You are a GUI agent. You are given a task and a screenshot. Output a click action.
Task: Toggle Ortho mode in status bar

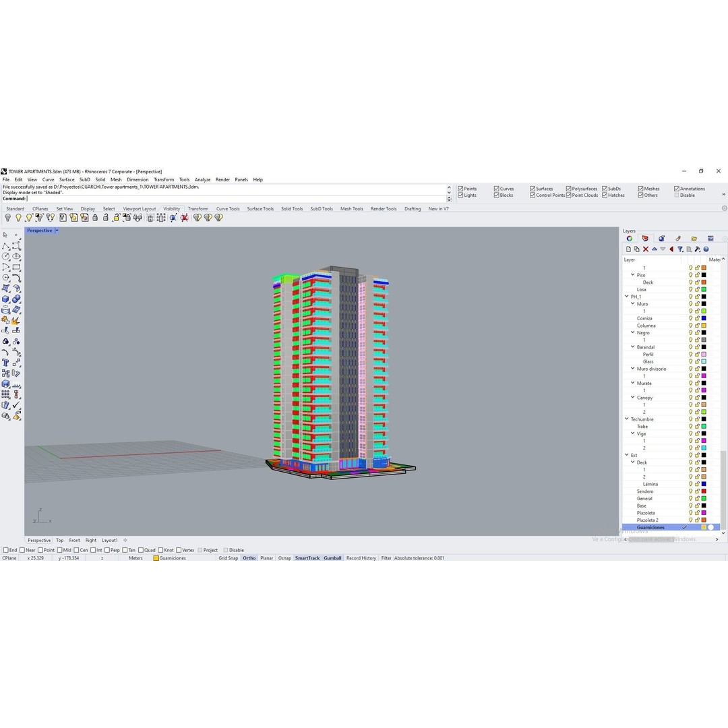click(249, 559)
